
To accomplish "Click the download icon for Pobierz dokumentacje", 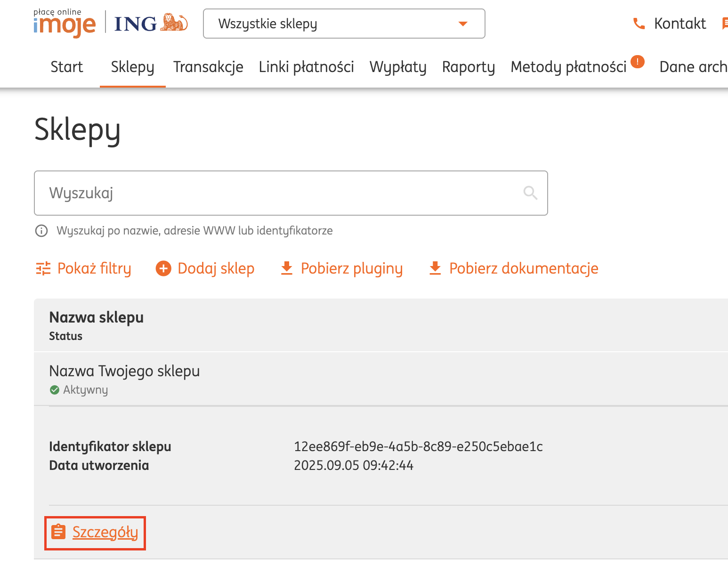I will pos(435,268).
